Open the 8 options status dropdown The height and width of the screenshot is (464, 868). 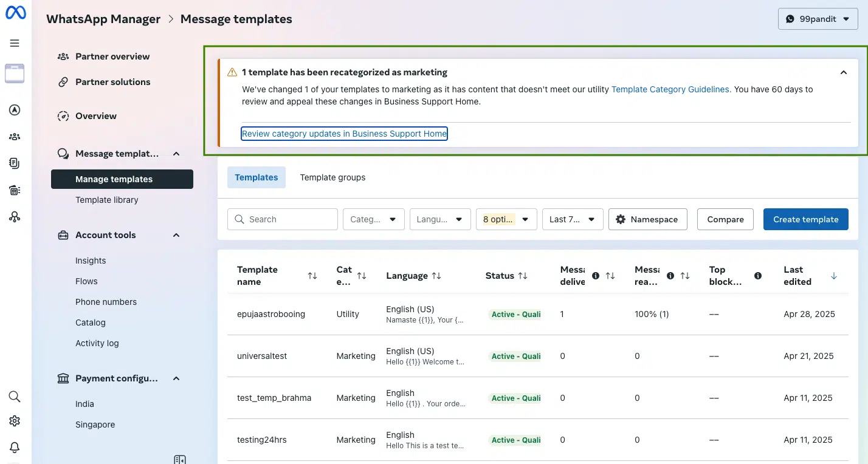click(x=506, y=219)
